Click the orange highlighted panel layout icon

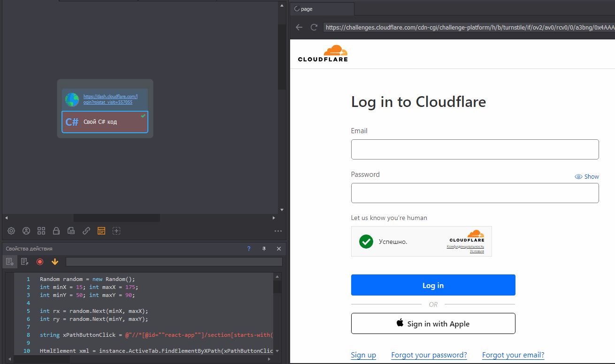pos(101,231)
